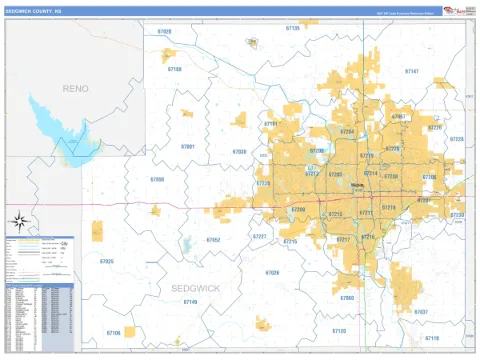The width and height of the screenshot is (480, 360).
Task: Click ZIP code label 67227
Action: click(260, 236)
